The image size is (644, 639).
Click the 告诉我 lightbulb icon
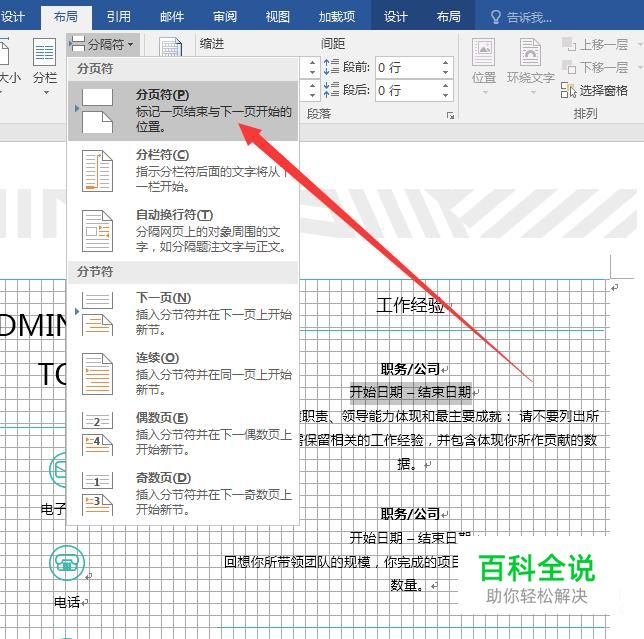pos(495,17)
